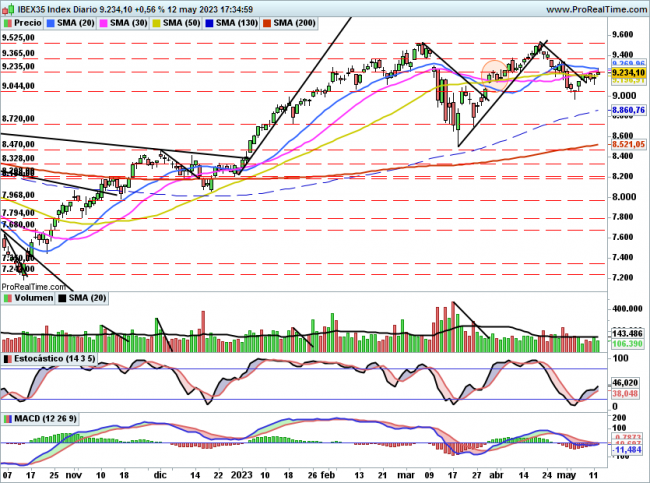Click the nov date on time axis
This screenshot has height=483, width=650.
[74, 475]
